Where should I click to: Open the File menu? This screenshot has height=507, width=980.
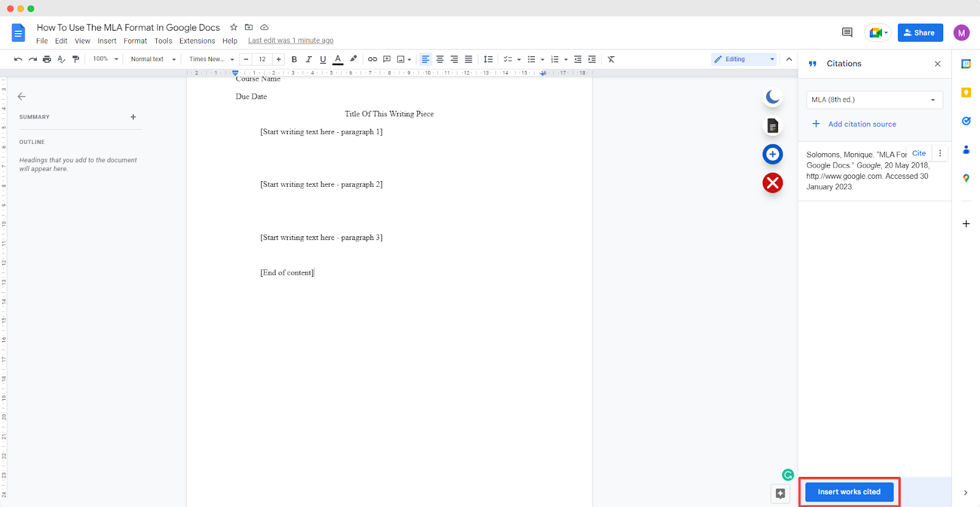point(42,41)
